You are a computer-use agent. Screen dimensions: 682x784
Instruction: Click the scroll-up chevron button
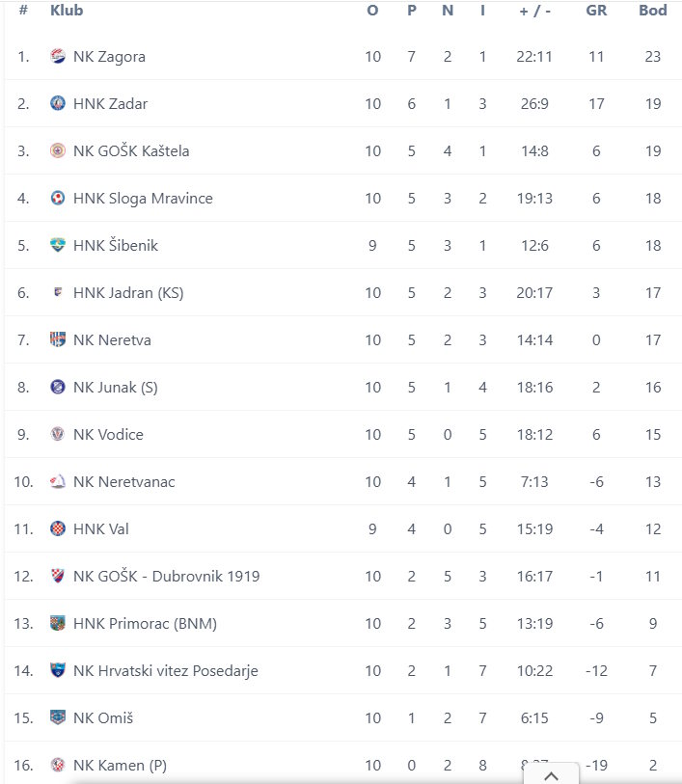click(x=550, y=773)
